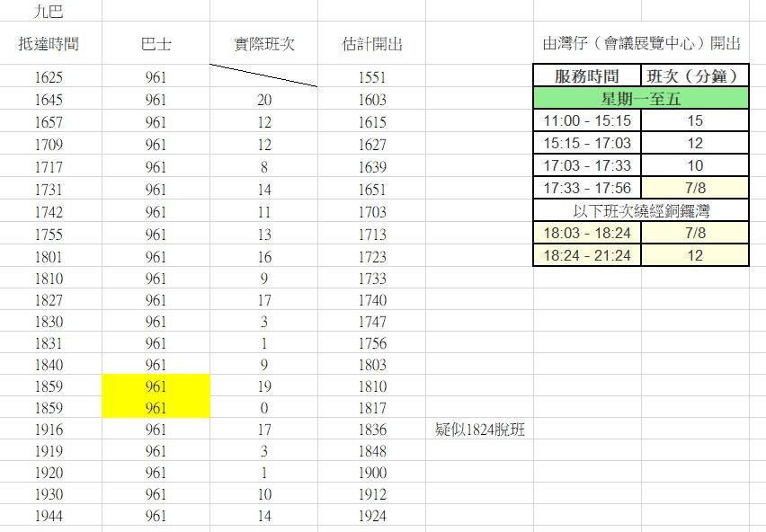Select the 巴士 column header cell
Image resolution: width=766 pixels, height=532 pixels.
156,44
